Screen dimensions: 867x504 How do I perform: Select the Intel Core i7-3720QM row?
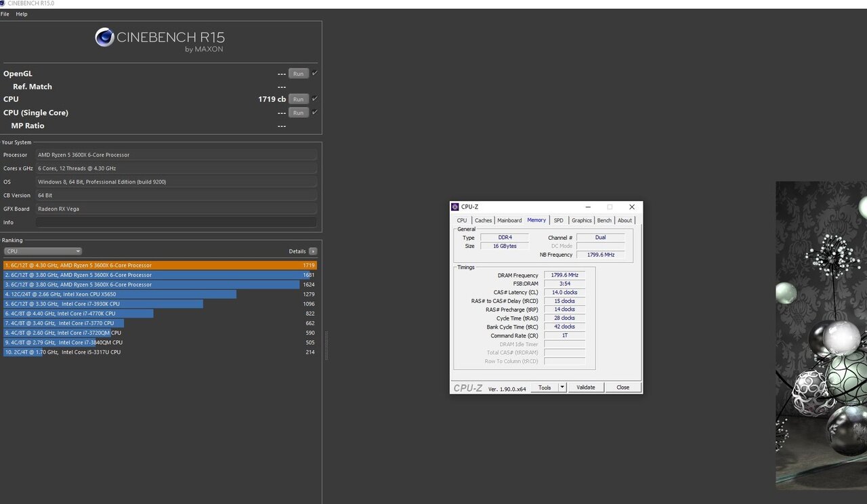(160, 333)
